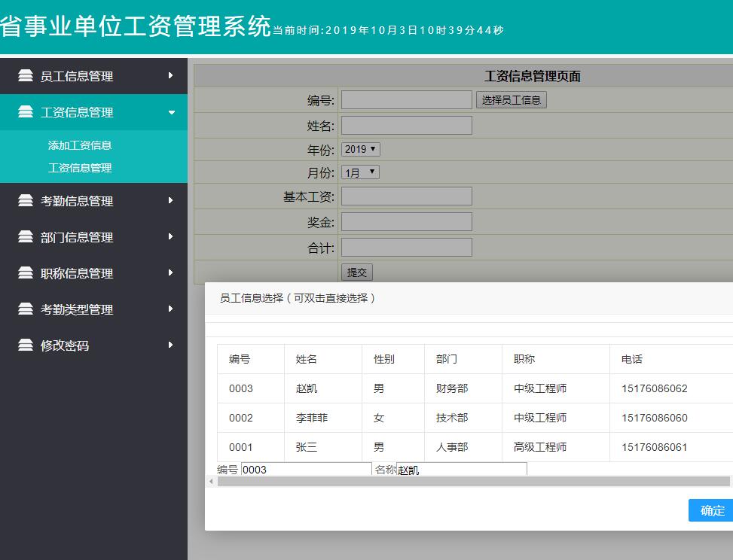This screenshot has width=733, height=560.
Task: Click the dialog's horizontal scrollbar track
Action: (x=473, y=482)
